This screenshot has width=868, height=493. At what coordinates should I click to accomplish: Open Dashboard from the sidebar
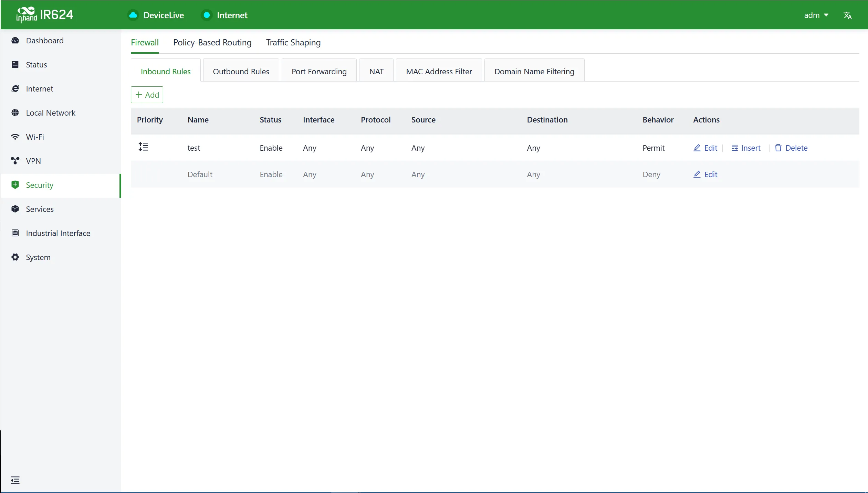[61, 41]
